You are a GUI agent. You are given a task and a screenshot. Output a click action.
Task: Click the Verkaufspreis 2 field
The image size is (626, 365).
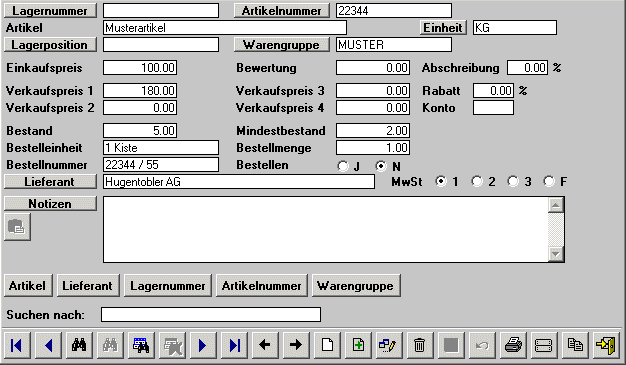pos(140,107)
